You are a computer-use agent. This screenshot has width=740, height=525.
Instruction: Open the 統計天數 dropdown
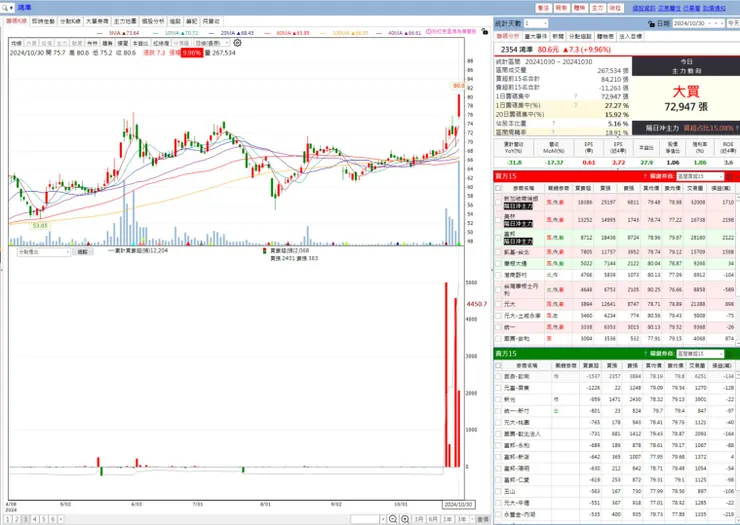click(x=536, y=23)
